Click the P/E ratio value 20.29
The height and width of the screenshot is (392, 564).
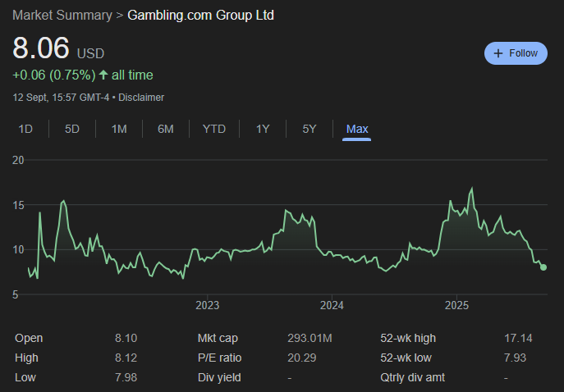tap(302, 358)
